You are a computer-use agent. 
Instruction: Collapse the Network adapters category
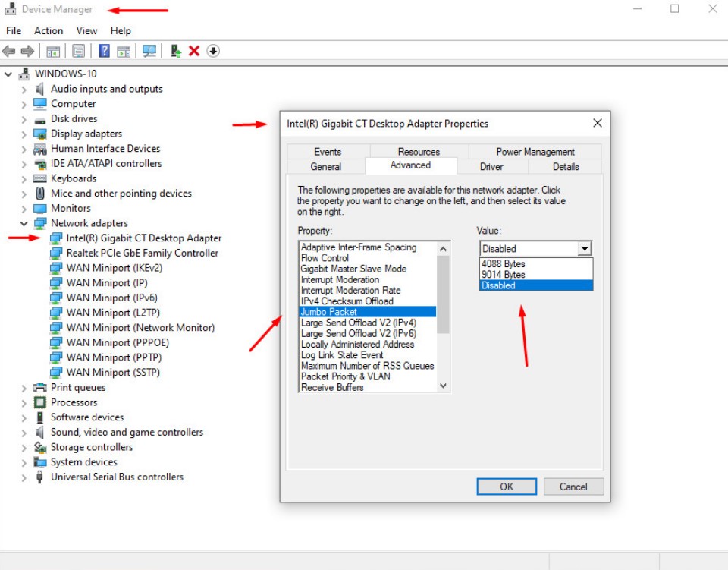(x=24, y=223)
